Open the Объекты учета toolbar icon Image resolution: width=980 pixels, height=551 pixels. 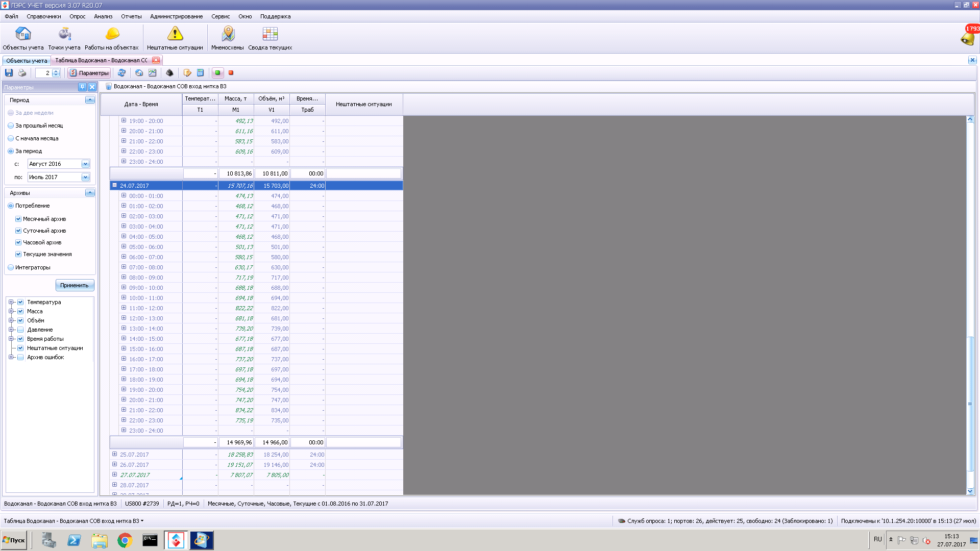(x=23, y=38)
